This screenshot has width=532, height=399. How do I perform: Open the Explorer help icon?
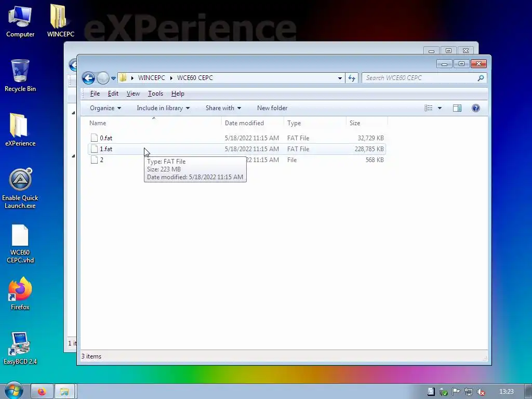coord(476,108)
